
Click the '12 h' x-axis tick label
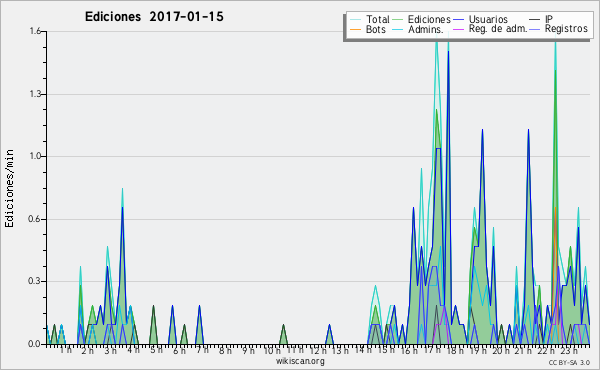318,350
